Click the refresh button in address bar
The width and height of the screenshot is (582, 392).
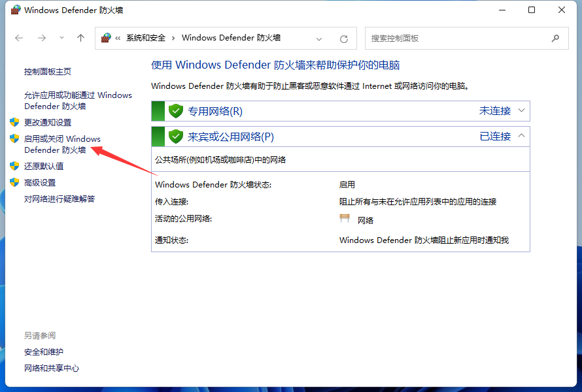pyautogui.click(x=344, y=39)
